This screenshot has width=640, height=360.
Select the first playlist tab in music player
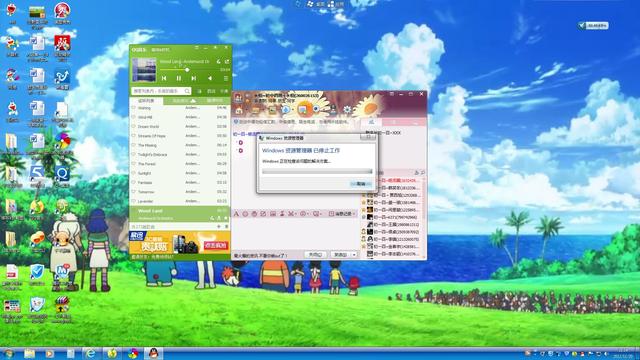tap(146, 100)
